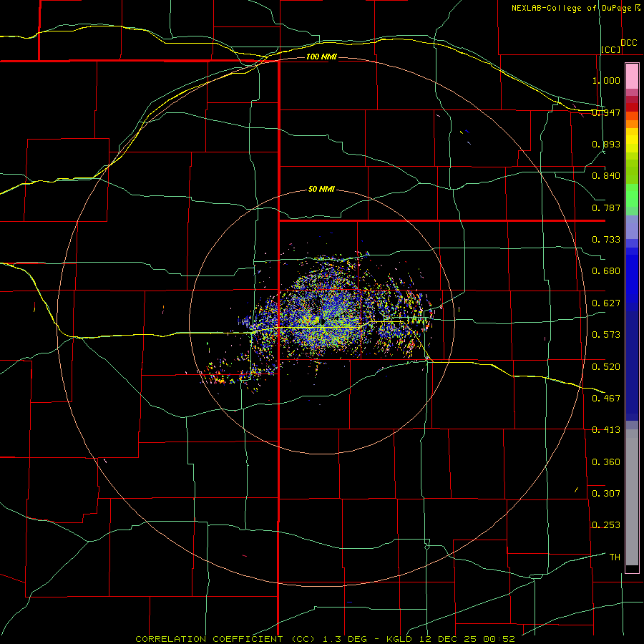The width and height of the screenshot is (644, 644).
Task: Click the 0.467 legend value
Action: (x=606, y=399)
